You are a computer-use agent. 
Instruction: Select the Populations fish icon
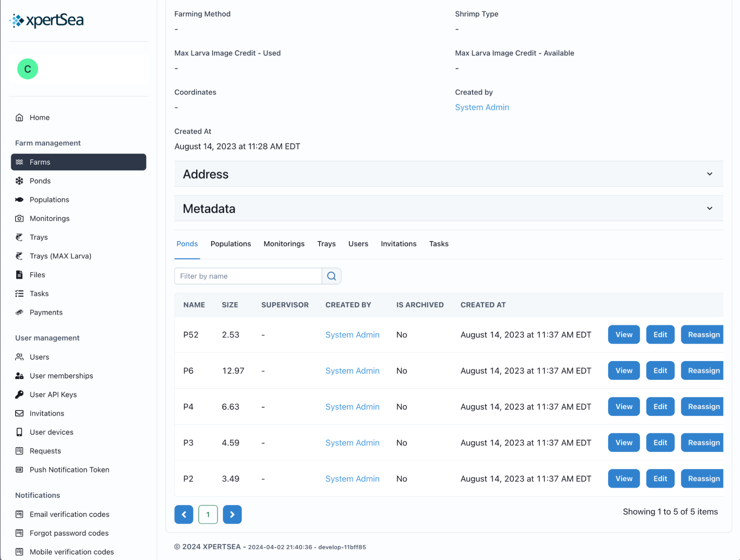(x=20, y=199)
